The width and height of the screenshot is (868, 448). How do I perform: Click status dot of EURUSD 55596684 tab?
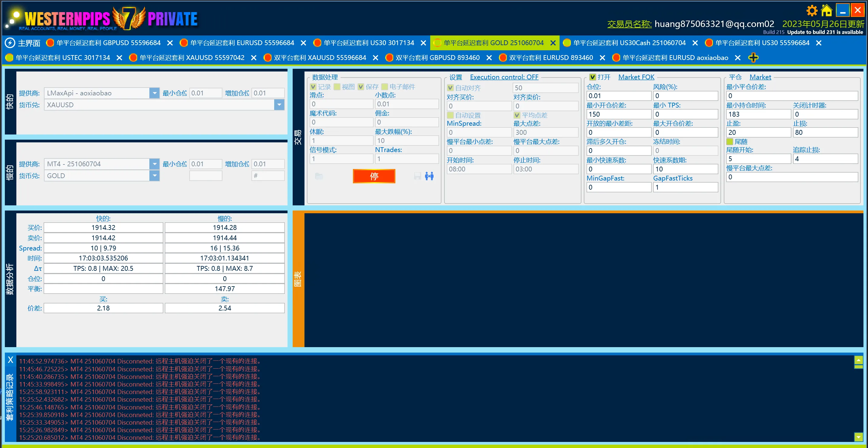click(184, 43)
